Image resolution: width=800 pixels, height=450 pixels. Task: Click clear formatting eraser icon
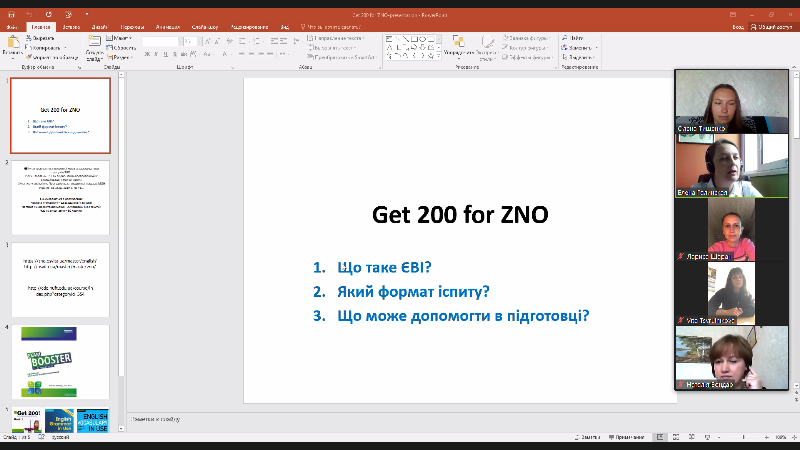pos(230,41)
